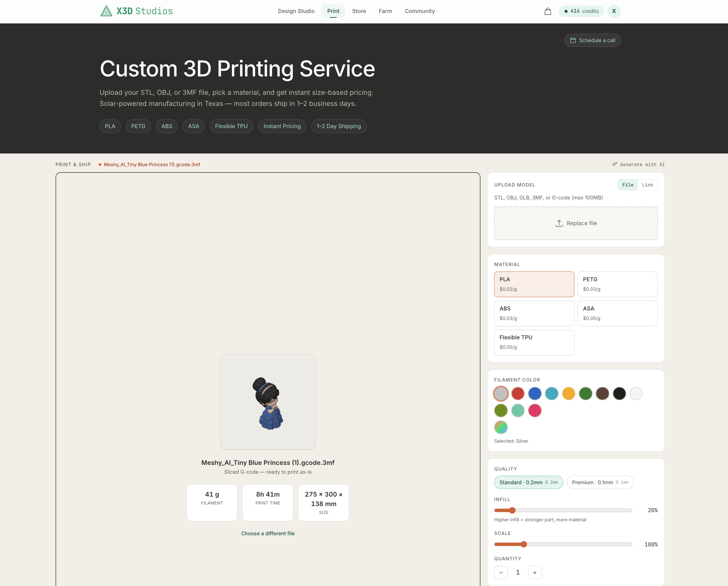
Task: Click the 41 g filament card
Action: click(x=212, y=503)
